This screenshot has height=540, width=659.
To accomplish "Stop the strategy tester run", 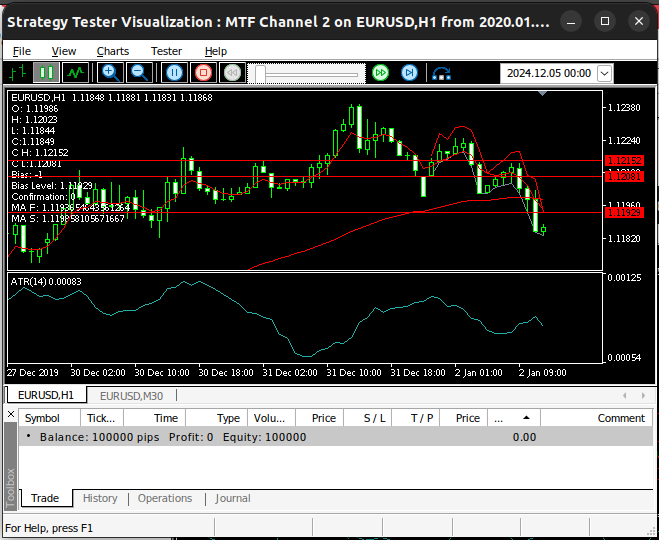I will 203,73.
